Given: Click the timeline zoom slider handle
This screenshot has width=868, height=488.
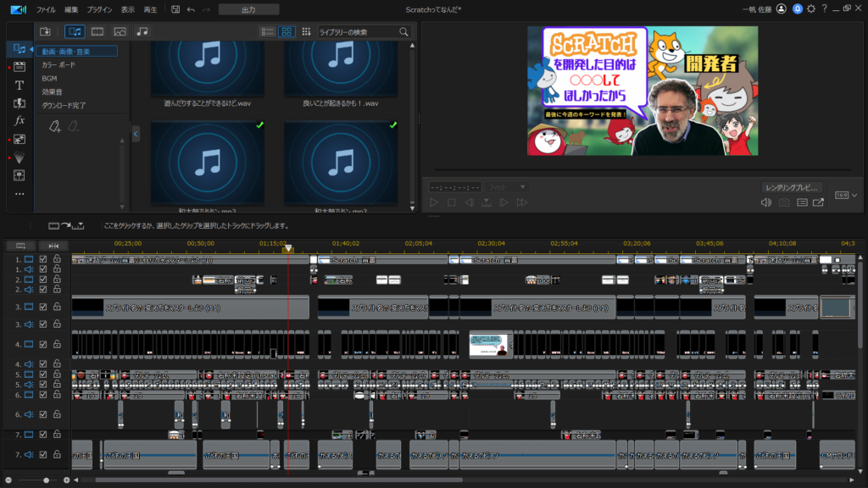Looking at the screenshot, I should pyautogui.click(x=47, y=480).
